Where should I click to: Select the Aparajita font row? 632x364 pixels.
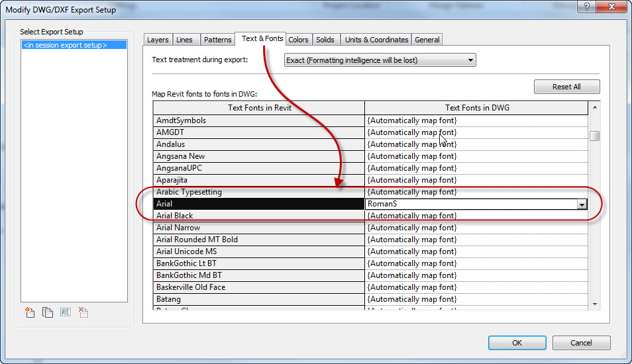(259, 180)
